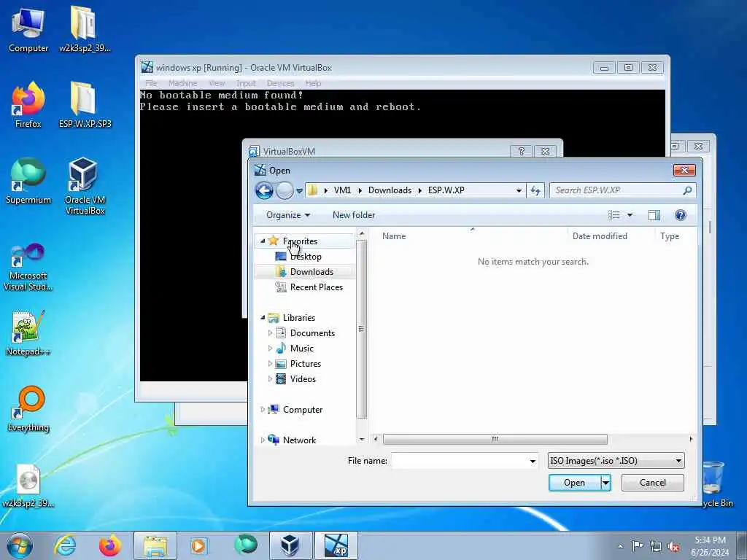Click the navigation pane vertical scrollbar
This screenshot has width=747, height=560.
click(362, 329)
